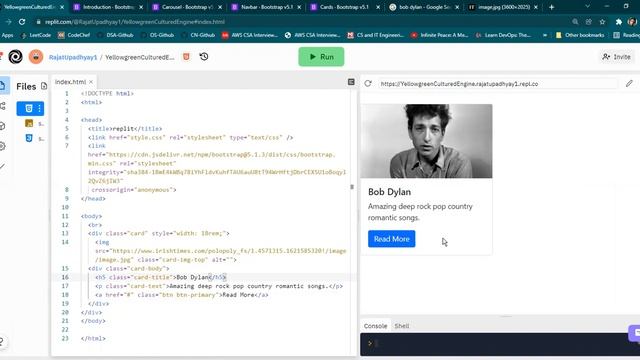Open the version history icon
The width and height of the screenshot is (640, 360).
point(204,57)
